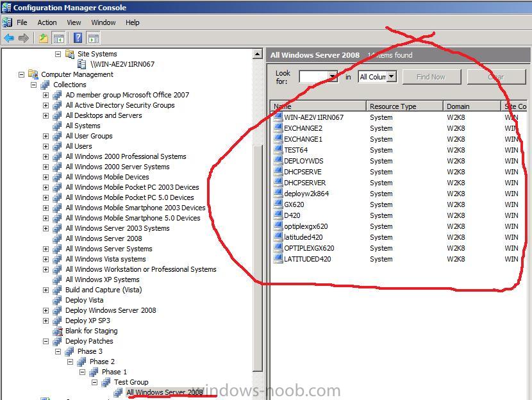Sort by the Resource Type column header
The image size is (532, 400).
pos(404,106)
